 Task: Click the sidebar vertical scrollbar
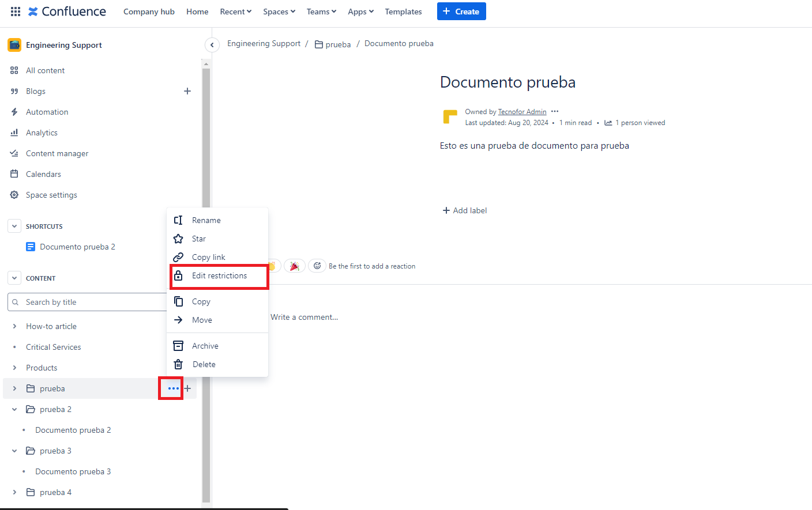pyautogui.click(x=206, y=282)
